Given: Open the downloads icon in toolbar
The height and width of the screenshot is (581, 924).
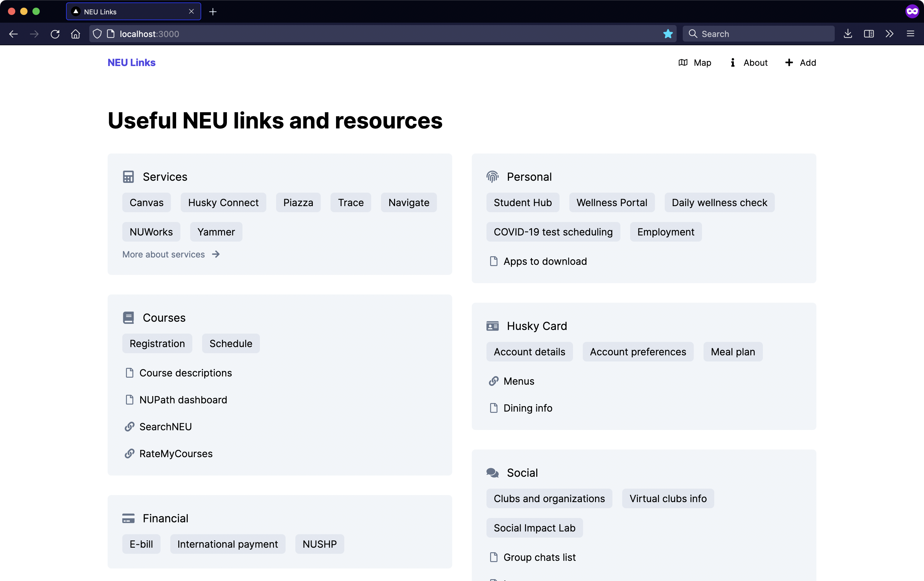Looking at the screenshot, I should [848, 34].
